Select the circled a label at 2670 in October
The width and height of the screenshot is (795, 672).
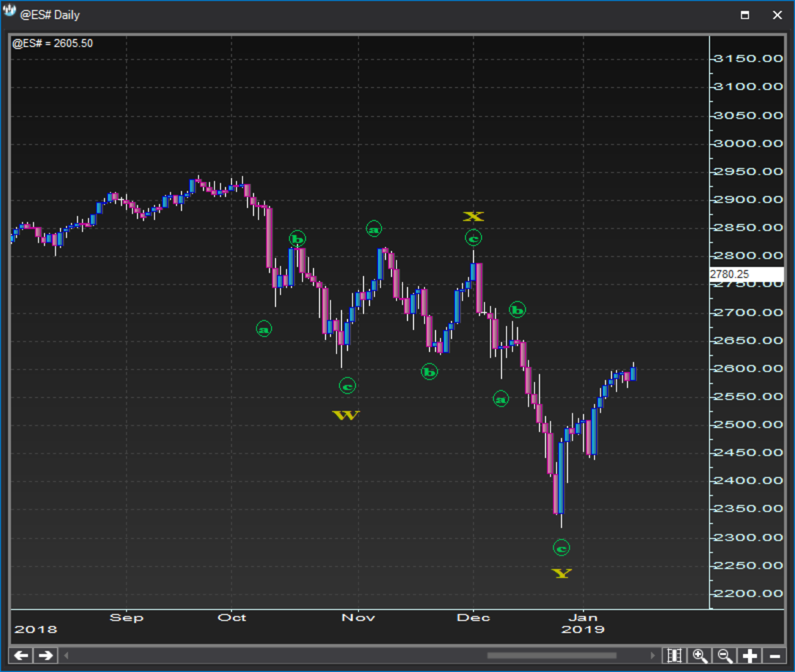(264, 329)
